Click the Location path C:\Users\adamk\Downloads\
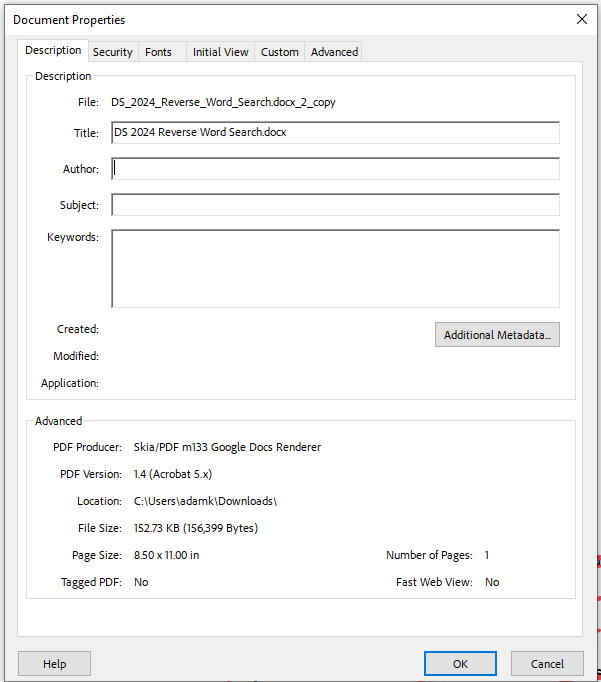This screenshot has height=682, width=601. coord(205,501)
